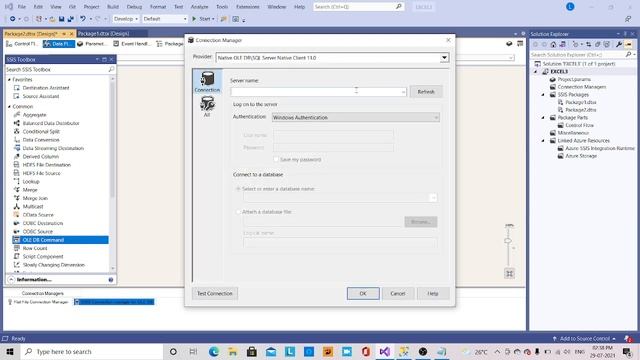This screenshot has height=360, width=640.
Task: Select Azure Storage in Solution Explorer
Action: click(x=581, y=156)
